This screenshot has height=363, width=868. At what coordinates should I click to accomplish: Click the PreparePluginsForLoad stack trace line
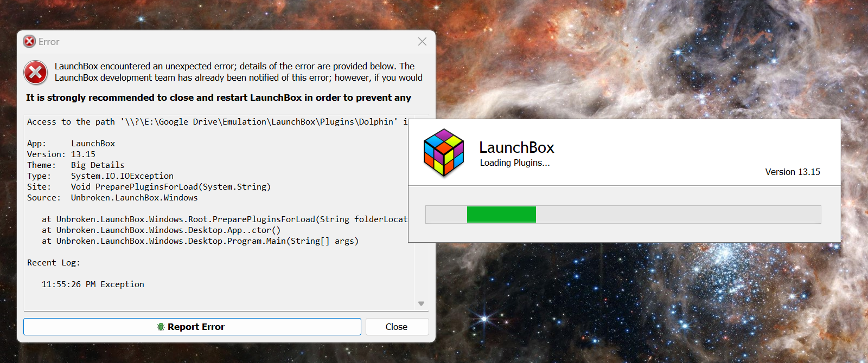pyautogui.click(x=225, y=219)
